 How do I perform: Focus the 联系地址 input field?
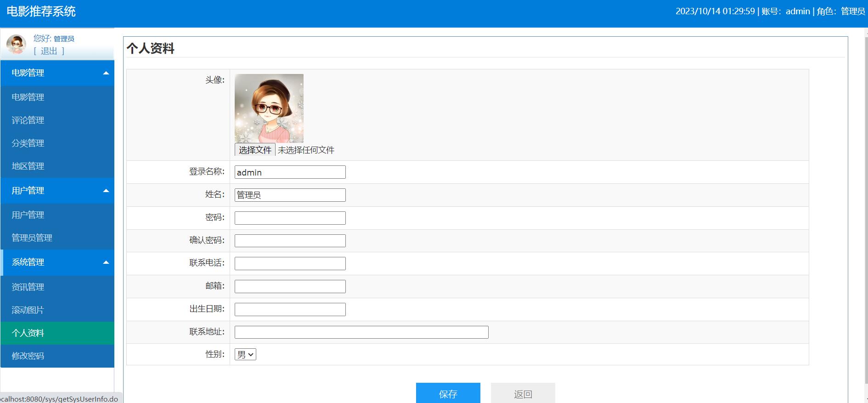pos(361,332)
